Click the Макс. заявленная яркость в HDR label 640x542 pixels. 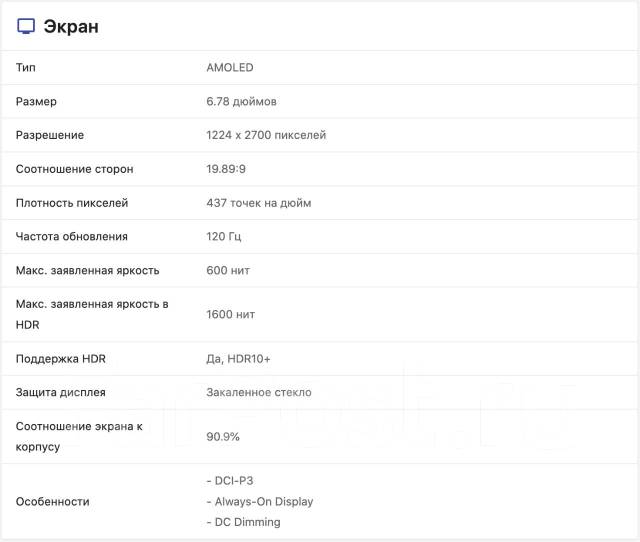92,314
